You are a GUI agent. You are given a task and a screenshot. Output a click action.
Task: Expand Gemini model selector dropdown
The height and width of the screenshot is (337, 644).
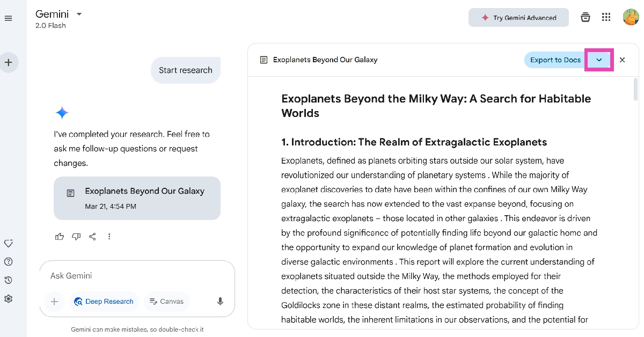(x=79, y=14)
